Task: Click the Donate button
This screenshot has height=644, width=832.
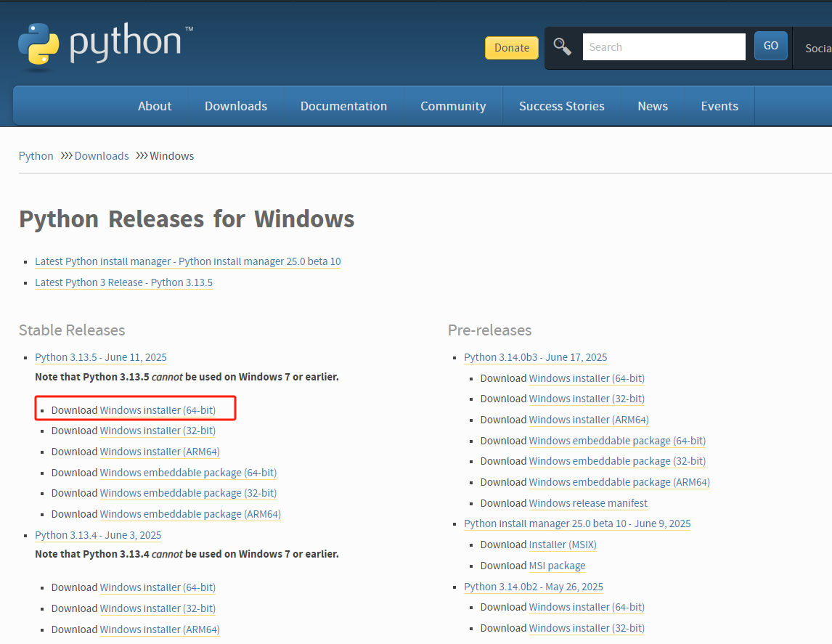Action: (x=512, y=48)
